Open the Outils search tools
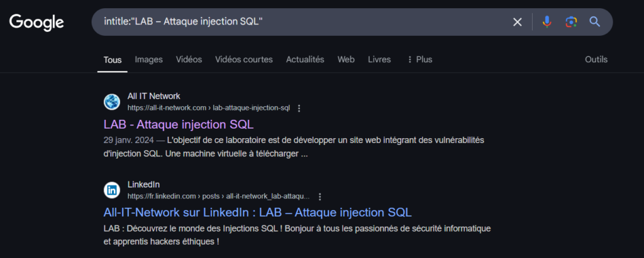 (596, 60)
